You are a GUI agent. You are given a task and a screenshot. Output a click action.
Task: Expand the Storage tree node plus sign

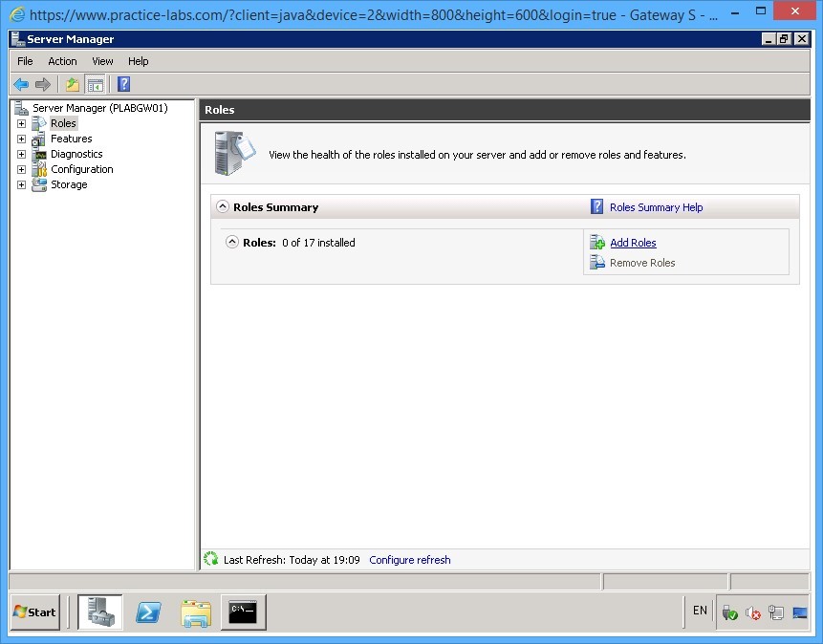[21, 184]
